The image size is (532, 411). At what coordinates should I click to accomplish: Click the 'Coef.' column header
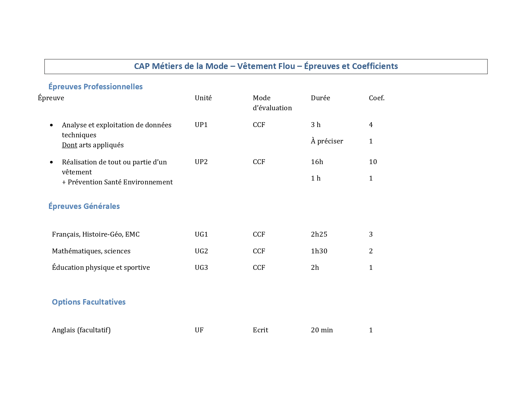(377, 98)
